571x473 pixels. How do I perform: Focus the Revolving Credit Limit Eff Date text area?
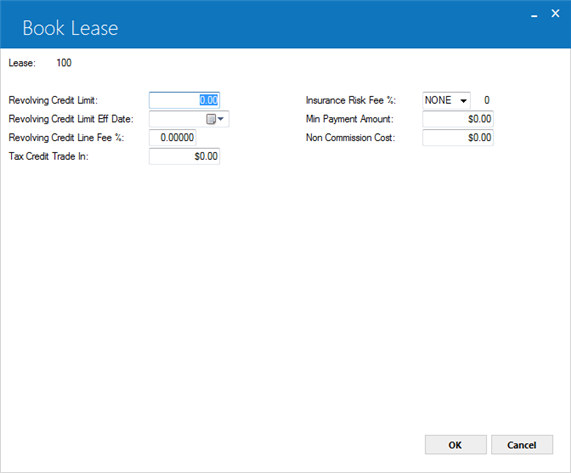click(177, 119)
